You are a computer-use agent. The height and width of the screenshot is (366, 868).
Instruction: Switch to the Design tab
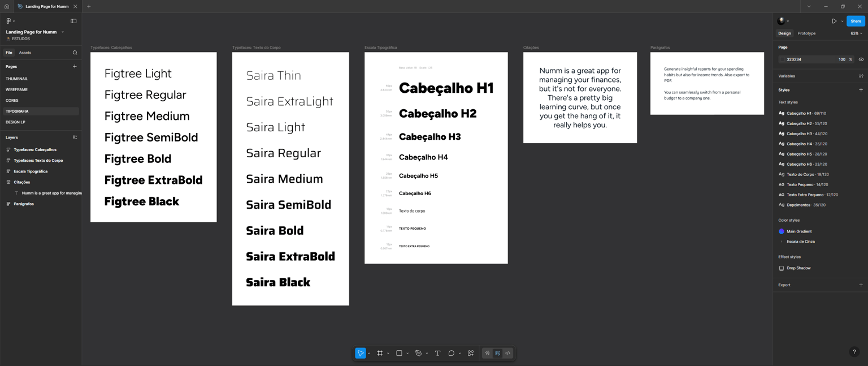(784, 33)
